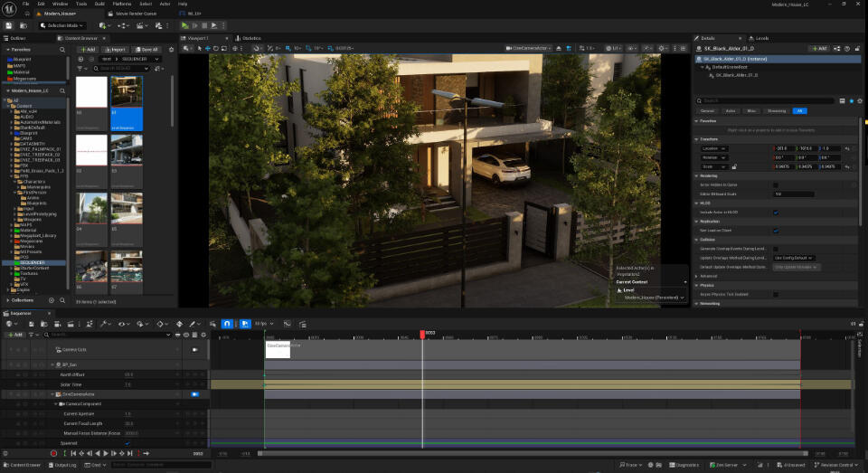The height and width of the screenshot is (473, 868).
Task: Toggle the Spawned checkbox in Sequencer
Action: 127,443
